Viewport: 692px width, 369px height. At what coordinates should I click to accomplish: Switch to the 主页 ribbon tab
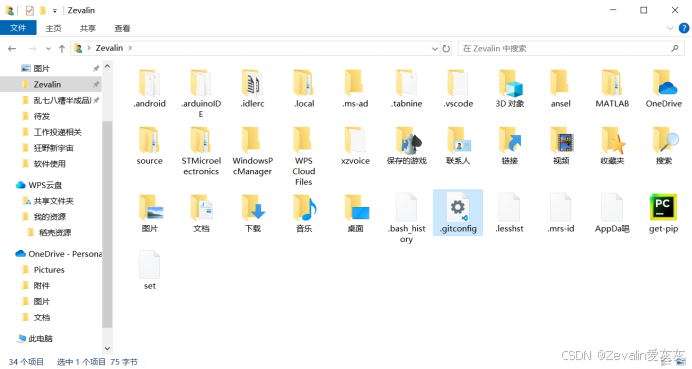[x=53, y=28]
